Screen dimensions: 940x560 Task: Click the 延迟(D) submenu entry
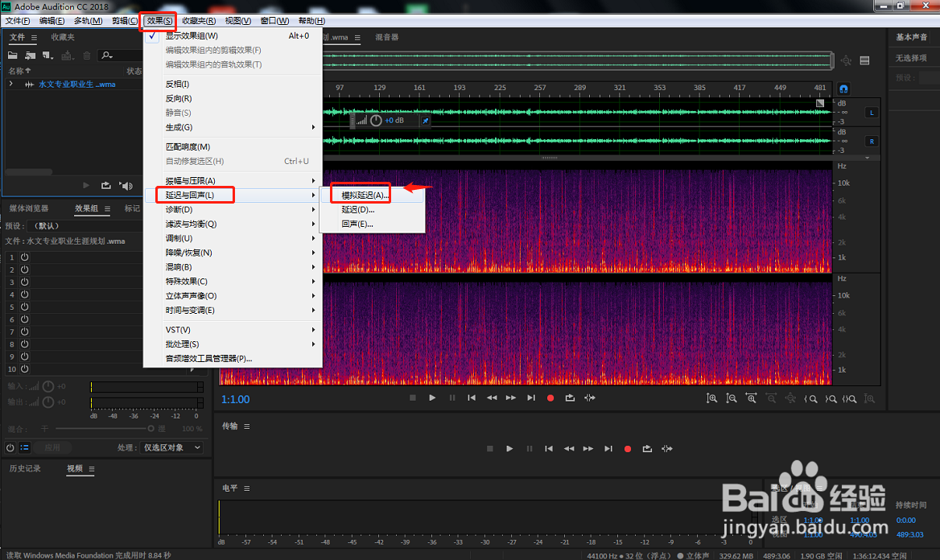pos(372,209)
